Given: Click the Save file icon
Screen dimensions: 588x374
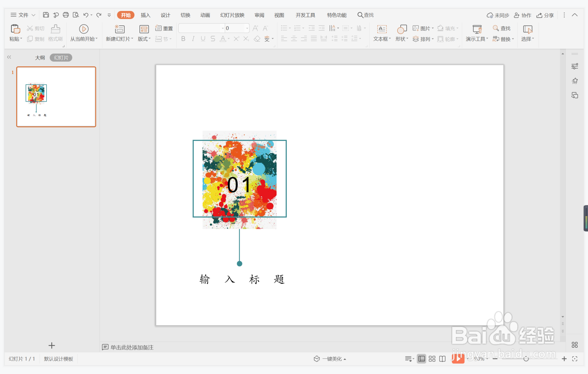Looking at the screenshot, I should (46, 15).
